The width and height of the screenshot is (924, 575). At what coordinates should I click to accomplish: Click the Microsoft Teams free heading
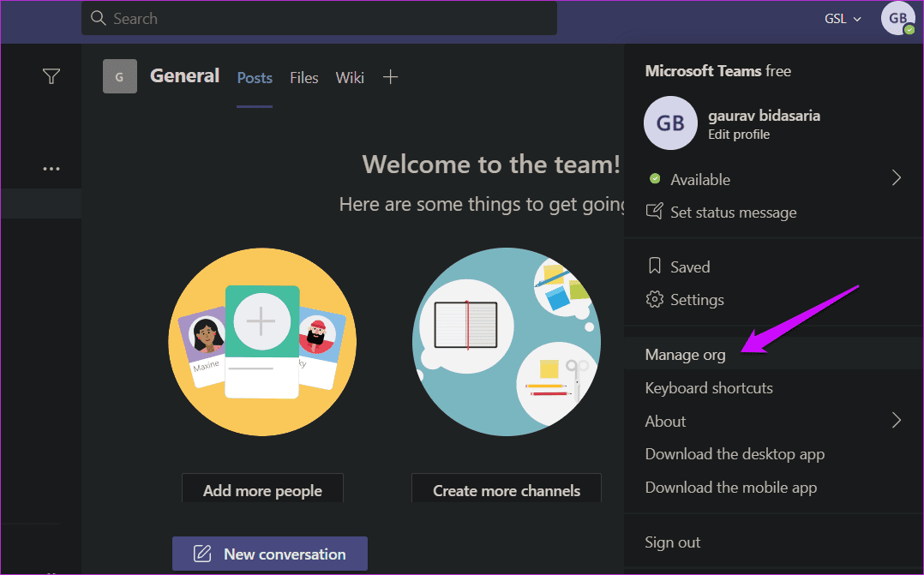[x=717, y=70]
